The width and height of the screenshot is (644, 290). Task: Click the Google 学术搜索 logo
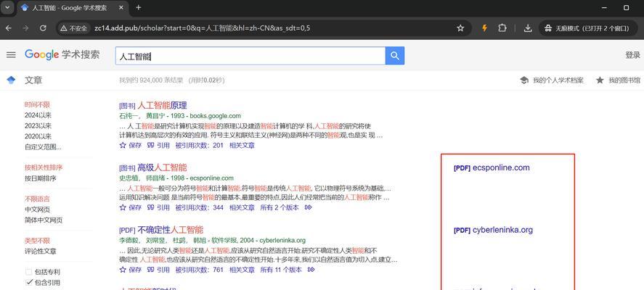click(x=62, y=54)
